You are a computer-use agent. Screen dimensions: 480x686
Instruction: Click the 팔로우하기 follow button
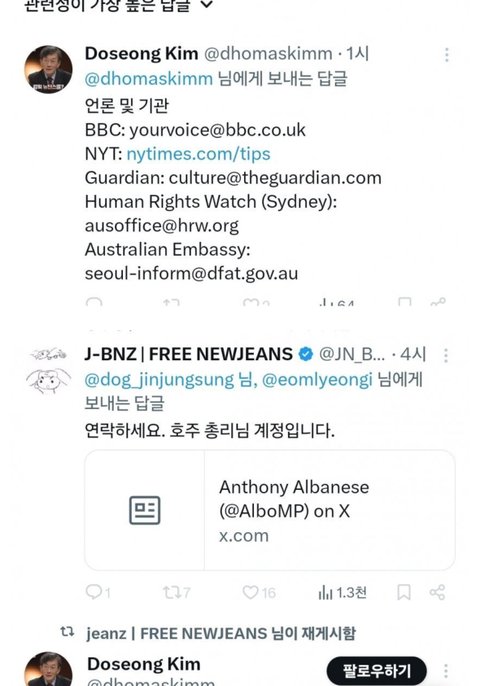click(376, 670)
